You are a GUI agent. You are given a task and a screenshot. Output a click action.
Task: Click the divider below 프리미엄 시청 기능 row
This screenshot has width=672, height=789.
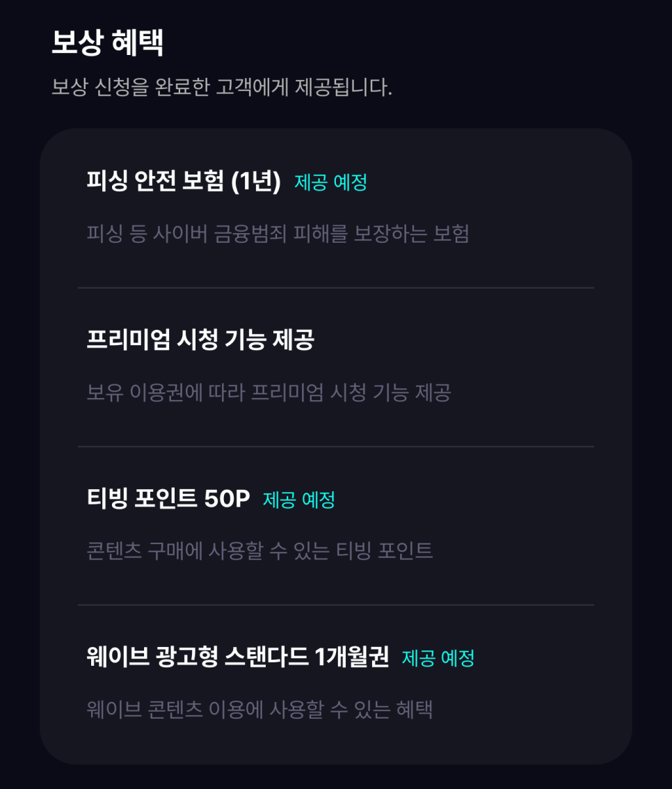pyautogui.click(x=336, y=446)
